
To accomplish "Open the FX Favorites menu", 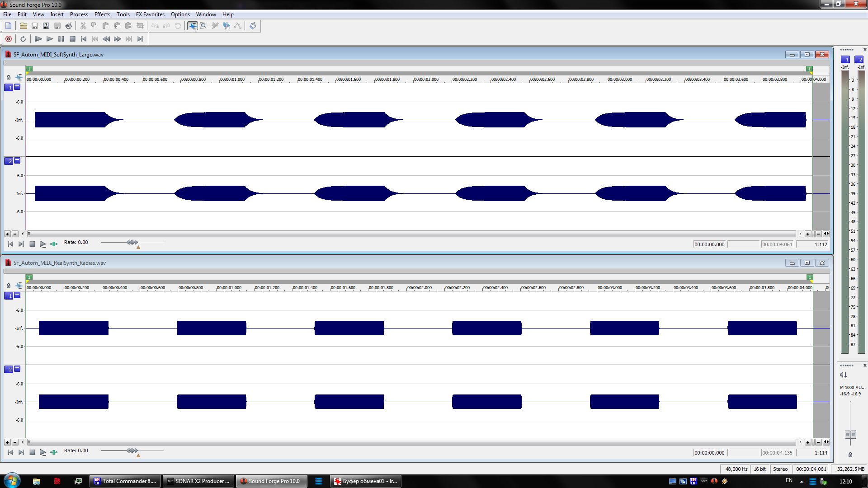I will click(150, 14).
